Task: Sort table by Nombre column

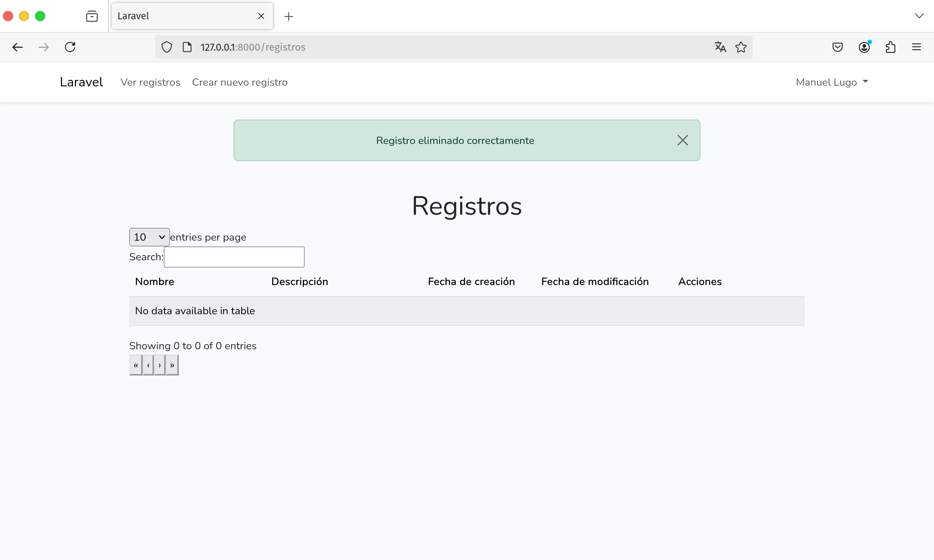Action: pos(155,281)
